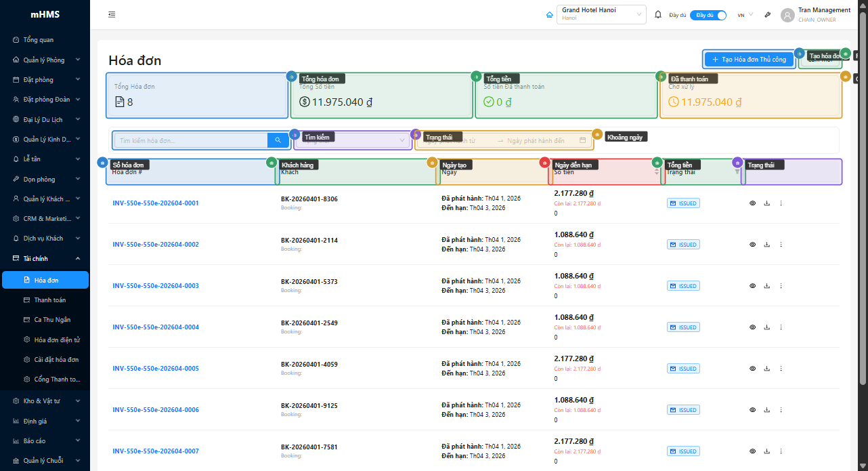View invoice INV-550e-550e-202604-0001 with the eye icon
This screenshot has width=868, height=471.
point(752,203)
